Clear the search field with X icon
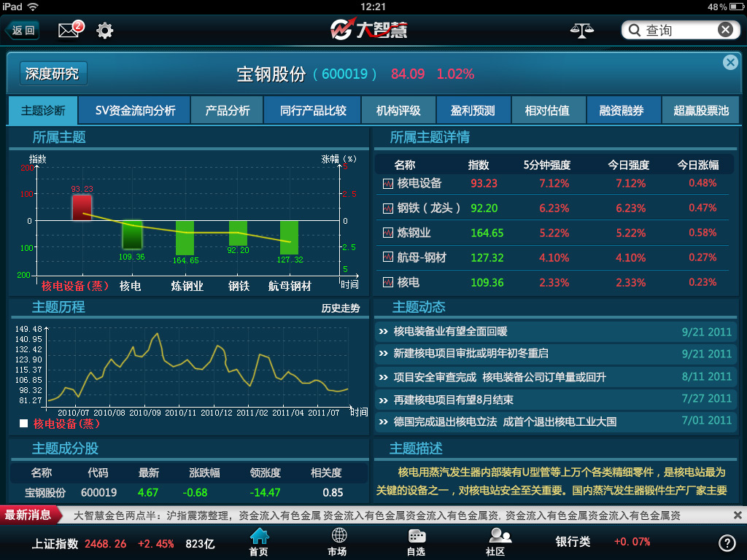The height and width of the screenshot is (560, 747). point(725,30)
